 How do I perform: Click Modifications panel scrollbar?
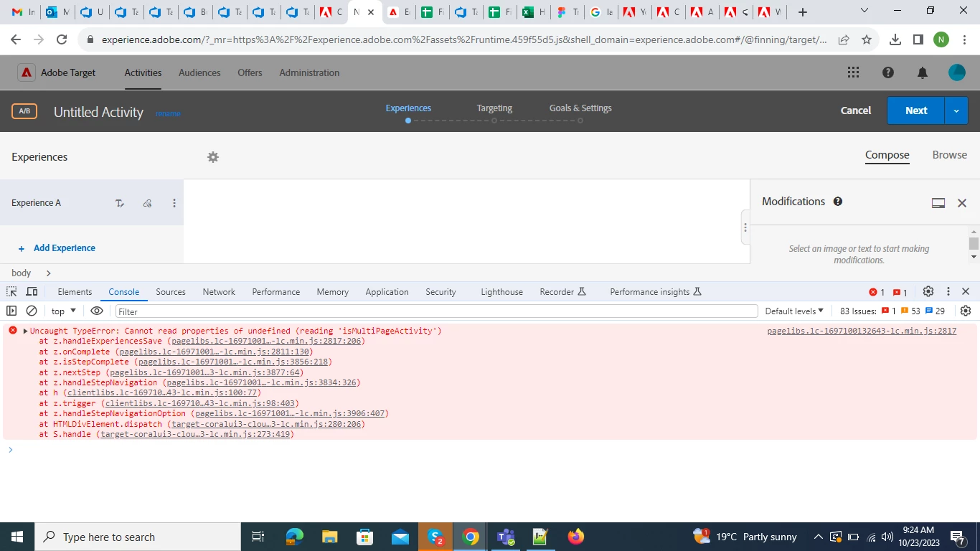pyautogui.click(x=974, y=243)
